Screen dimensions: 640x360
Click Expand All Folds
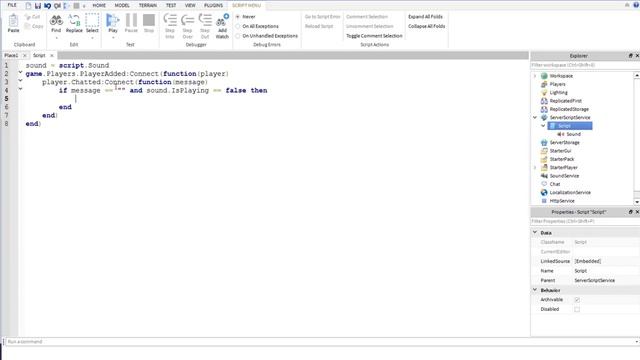425,17
